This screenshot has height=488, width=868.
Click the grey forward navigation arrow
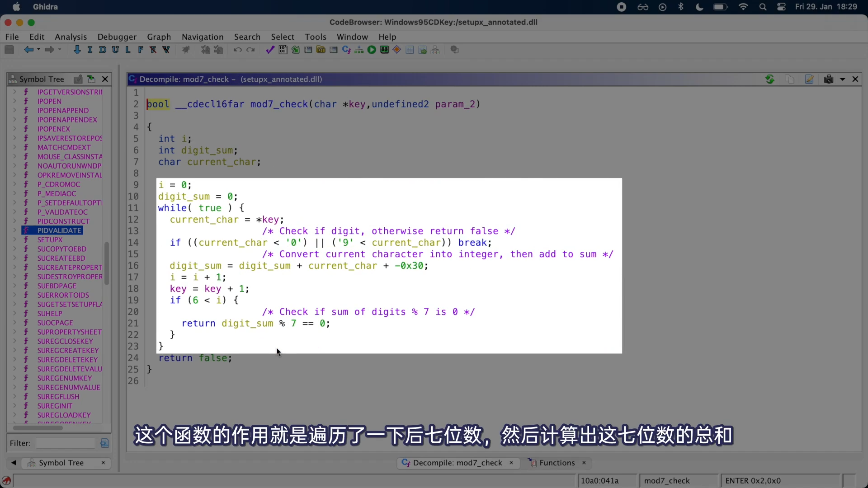click(x=49, y=50)
